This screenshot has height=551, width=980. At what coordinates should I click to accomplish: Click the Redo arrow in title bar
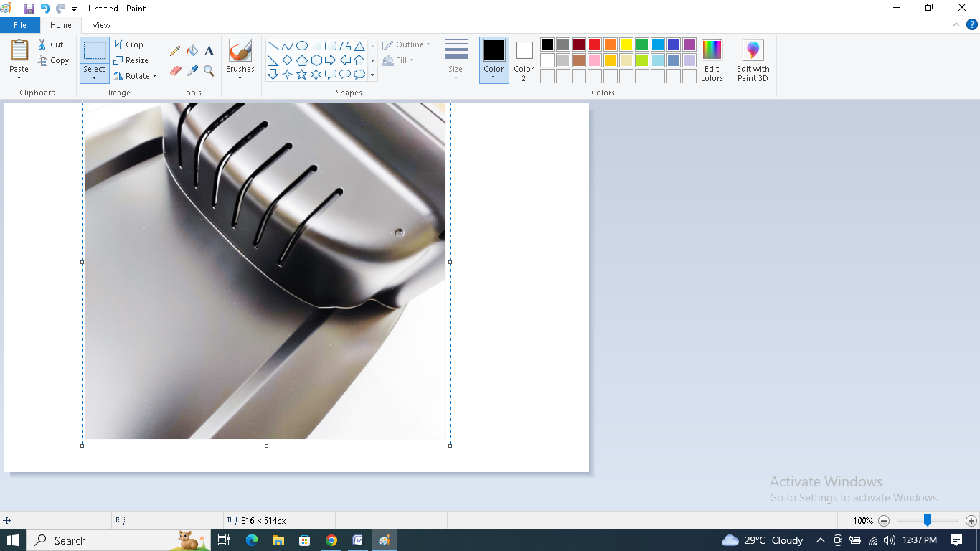click(x=60, y=9)
